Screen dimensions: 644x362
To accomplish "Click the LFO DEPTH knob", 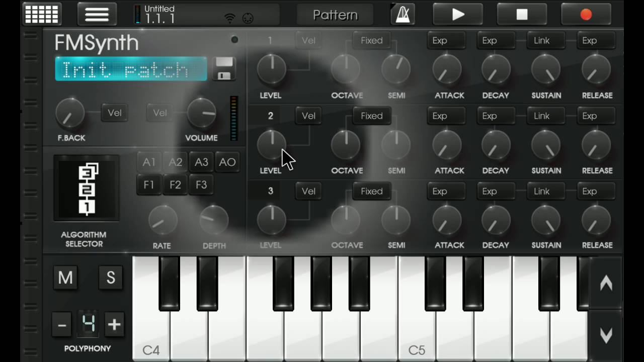I will [x=214, y=220].
